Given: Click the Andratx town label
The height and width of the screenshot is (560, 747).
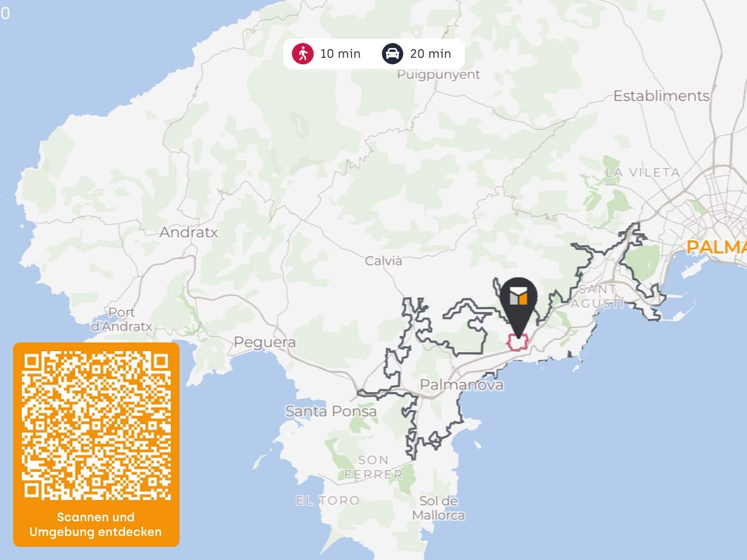Looking at the screenshot, I should (188, 232).
